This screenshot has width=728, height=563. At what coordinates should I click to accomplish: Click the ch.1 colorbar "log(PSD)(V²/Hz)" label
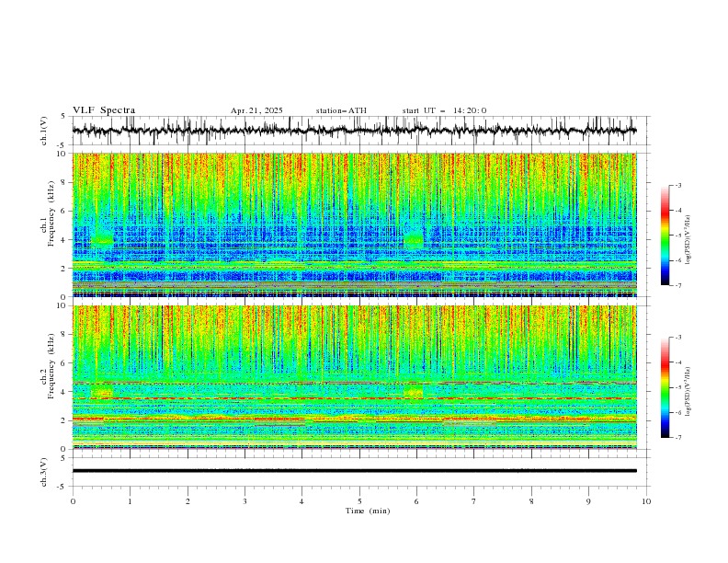(688, 240)
